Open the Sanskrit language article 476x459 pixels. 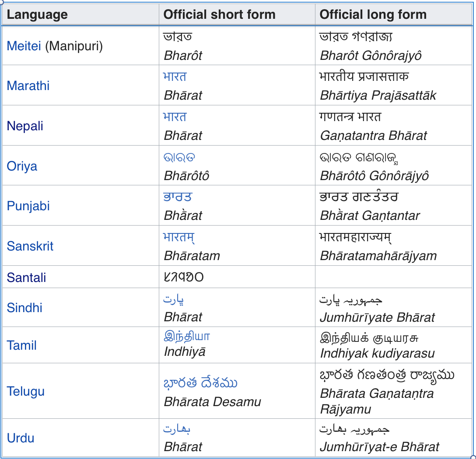(x=30, y=246)
